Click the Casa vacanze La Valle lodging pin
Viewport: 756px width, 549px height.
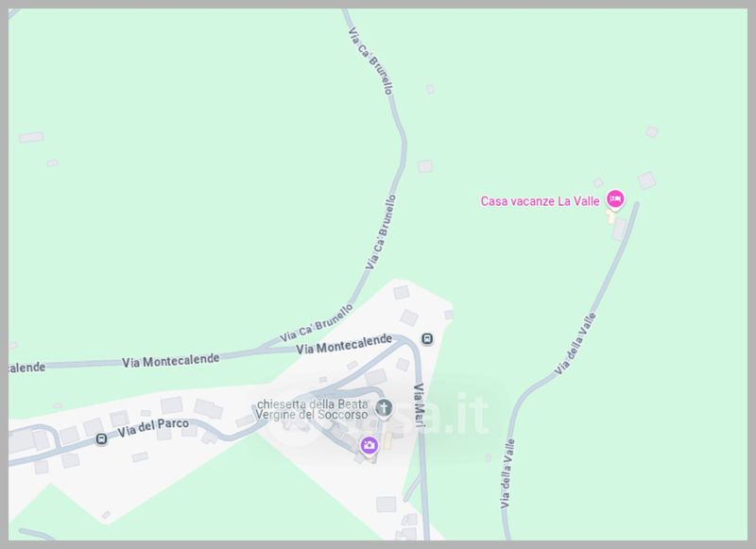pos(615,199)
